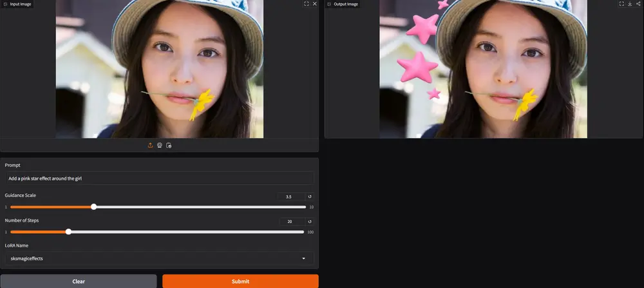The image size is (644, 288).
Task: Click the 'Guidance Scale' label
Action: 20,195
